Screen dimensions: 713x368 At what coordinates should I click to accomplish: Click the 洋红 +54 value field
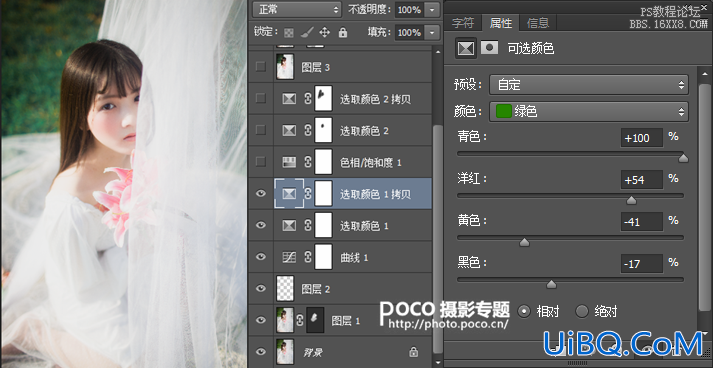(x=642, y=180)
